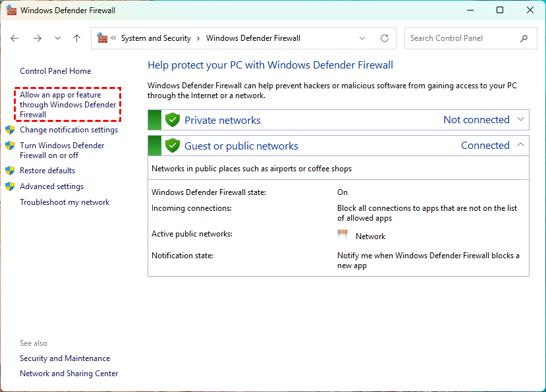Click the firewall icon in the address bar

tap(102, 38)
